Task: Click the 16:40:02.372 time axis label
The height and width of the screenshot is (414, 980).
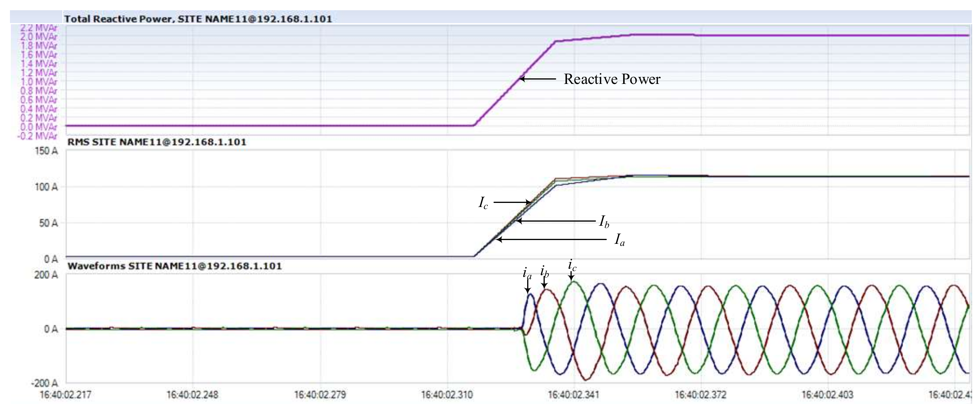Action: pyautogui.click(x=701, y=395)
